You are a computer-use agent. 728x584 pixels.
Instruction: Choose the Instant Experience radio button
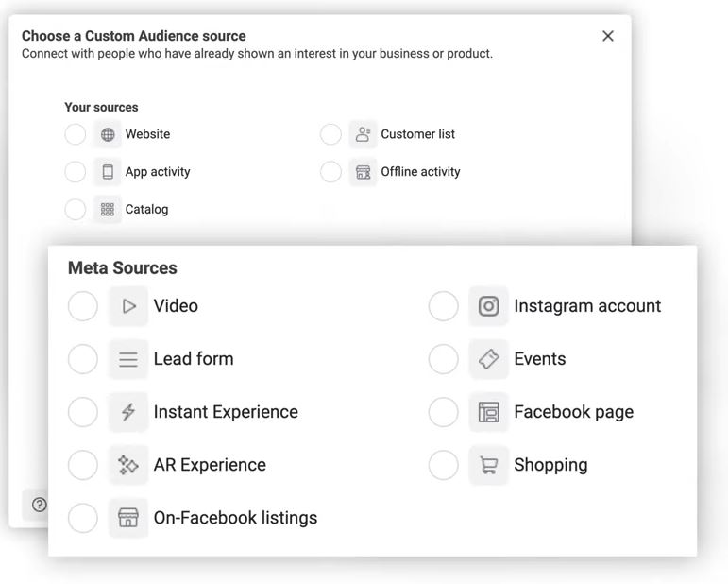click(x=83, y=412)
